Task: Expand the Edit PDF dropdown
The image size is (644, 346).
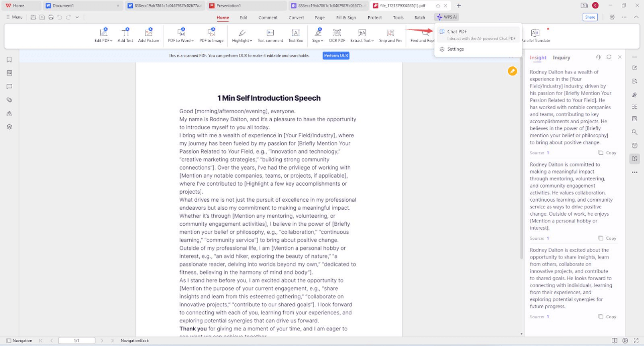Action: tap(111, 41)
